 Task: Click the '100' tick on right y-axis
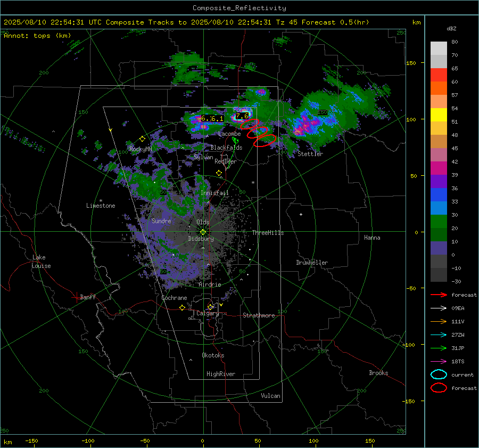(x=411, y=119)
